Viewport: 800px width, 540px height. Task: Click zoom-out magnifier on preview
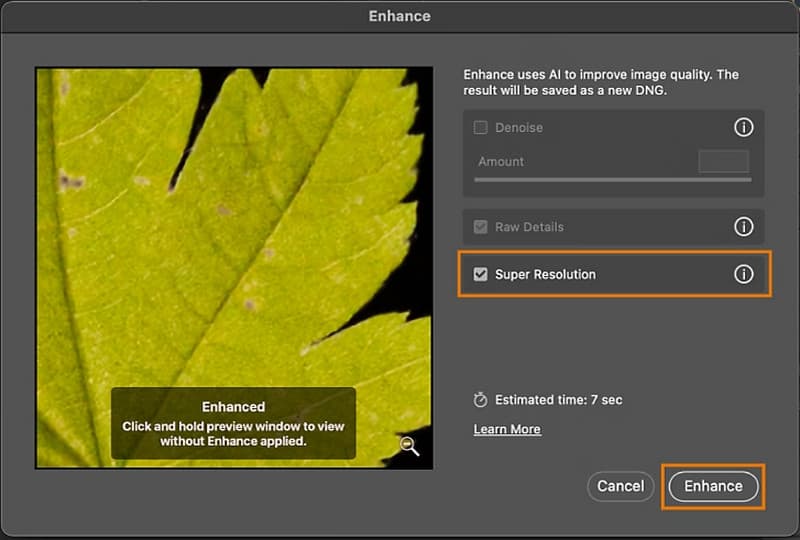point(409,446)
